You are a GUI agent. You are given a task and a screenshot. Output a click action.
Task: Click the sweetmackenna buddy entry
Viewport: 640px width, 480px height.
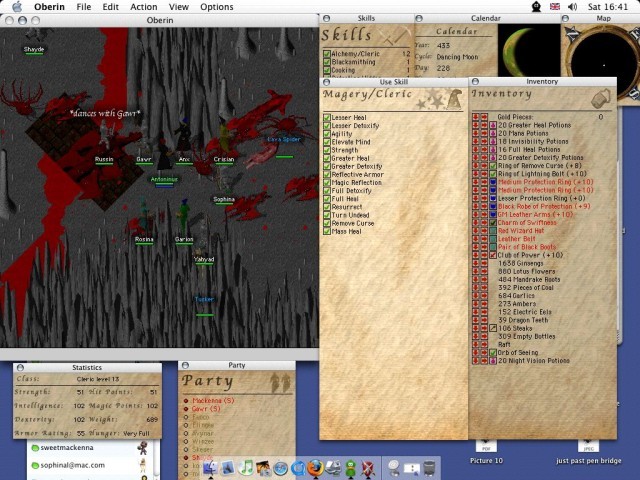(67, 448)
